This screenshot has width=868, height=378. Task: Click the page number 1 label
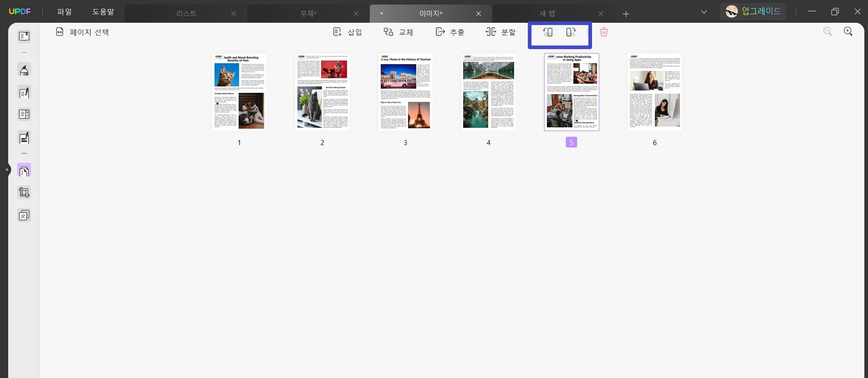(x=239, y=142)
